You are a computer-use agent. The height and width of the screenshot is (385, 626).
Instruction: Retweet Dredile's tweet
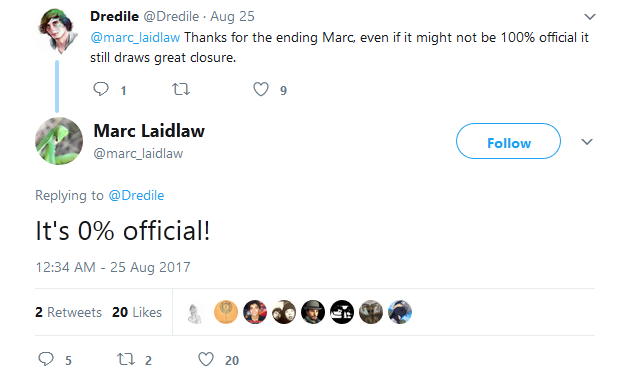pos(181,89)
